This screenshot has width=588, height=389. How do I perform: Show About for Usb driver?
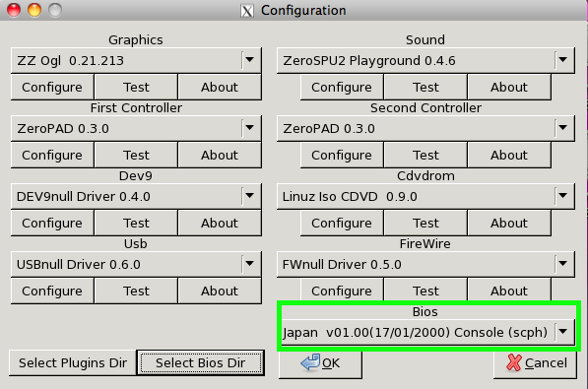[x=220, y=291]
